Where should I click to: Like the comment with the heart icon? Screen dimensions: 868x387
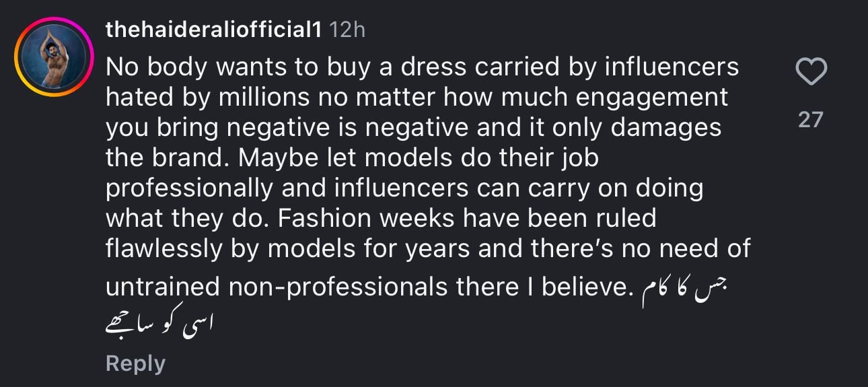[811, 71]
